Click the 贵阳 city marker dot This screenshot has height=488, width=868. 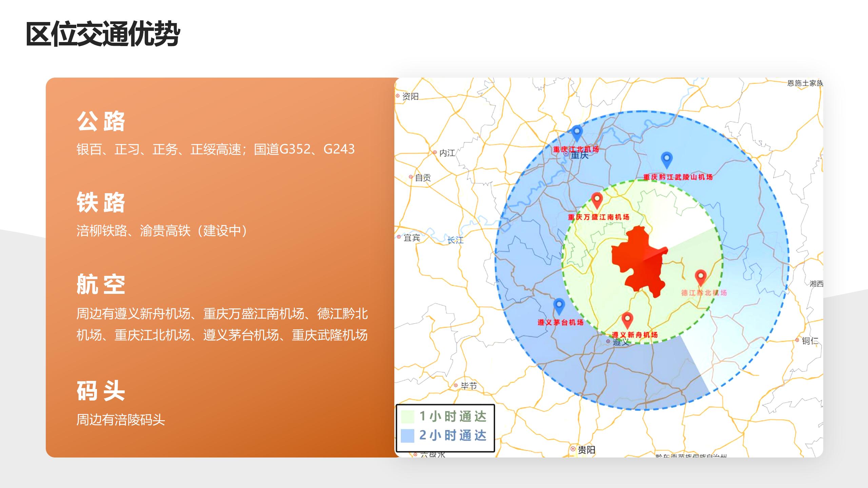[573, 449]
